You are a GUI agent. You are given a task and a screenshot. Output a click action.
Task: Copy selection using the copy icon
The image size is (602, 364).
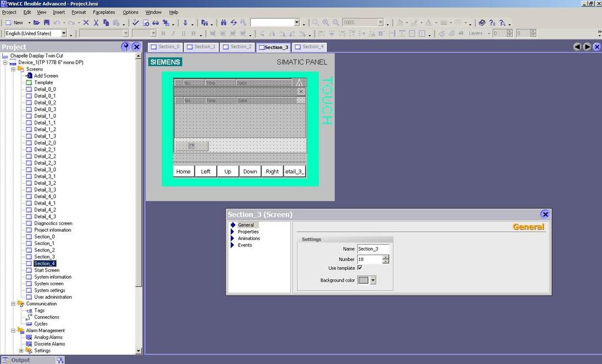(106, 23)
